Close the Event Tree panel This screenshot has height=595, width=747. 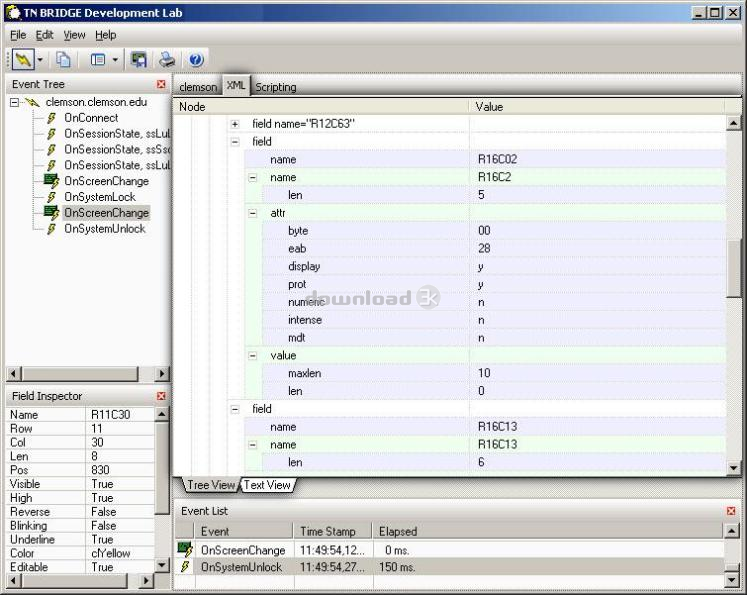(x=162, y=85)
